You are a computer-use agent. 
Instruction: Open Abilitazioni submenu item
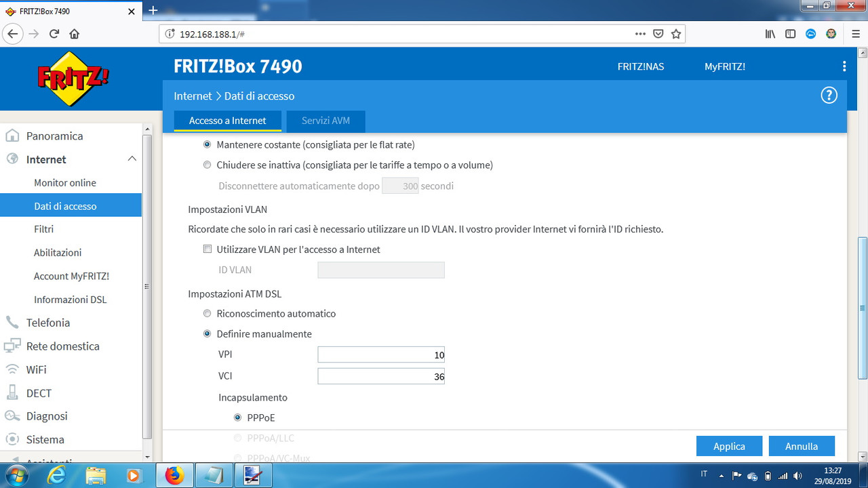click(x=58, y=252)
